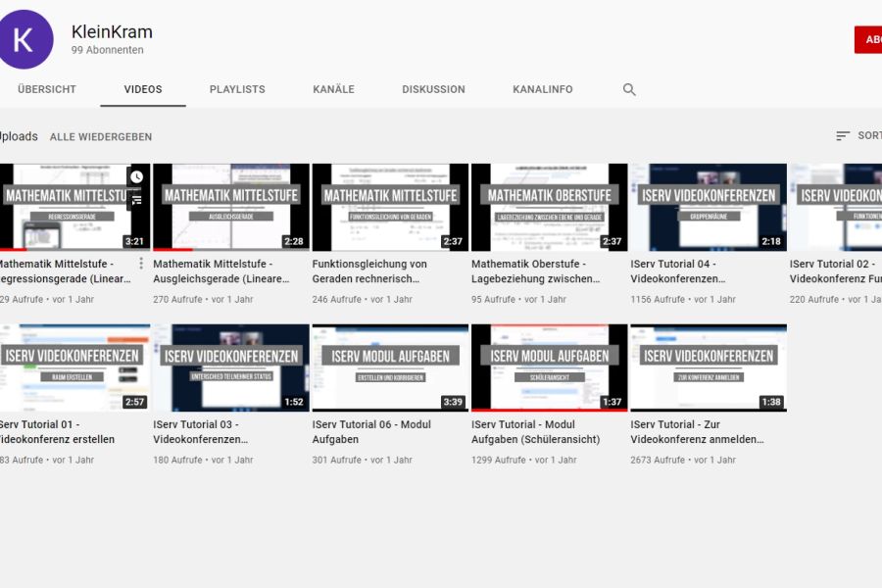Screen dimensions: 882x588
Task: Click title Mathematik Oberstufe - Lagebeziehung zwischen
Action: pos(535,271)
